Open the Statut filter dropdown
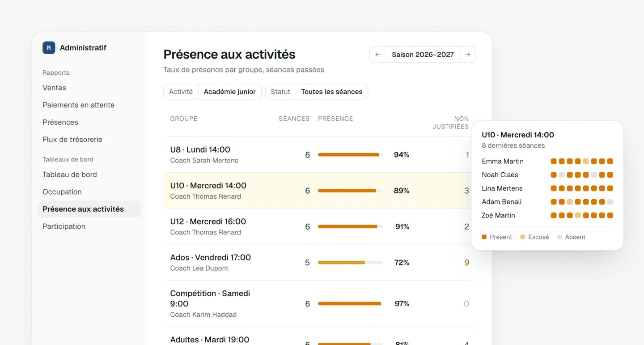 click(317, 92)
